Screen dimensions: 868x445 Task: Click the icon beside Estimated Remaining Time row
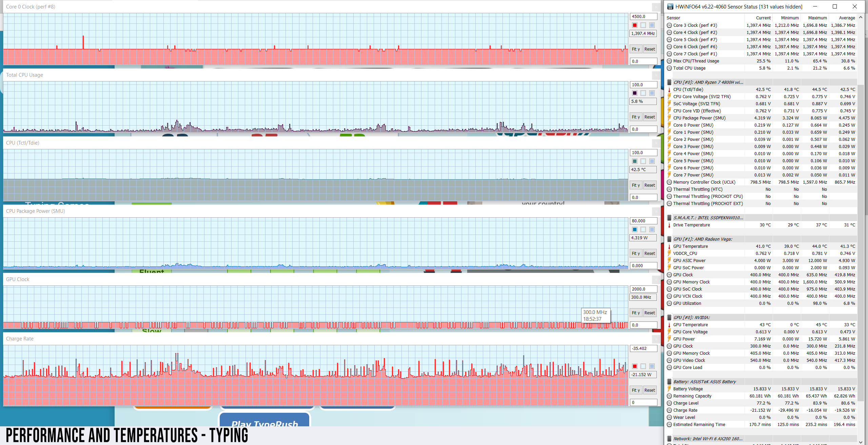coord(669,424)
